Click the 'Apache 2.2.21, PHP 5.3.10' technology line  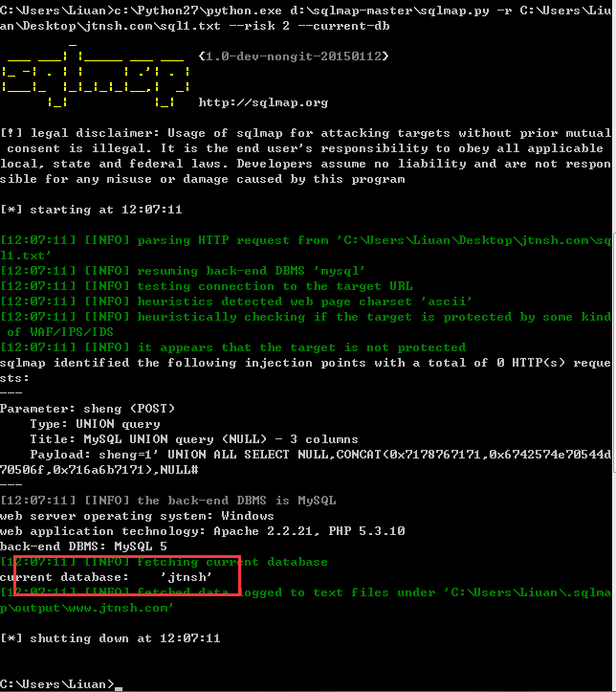click(x=203, y=531)
